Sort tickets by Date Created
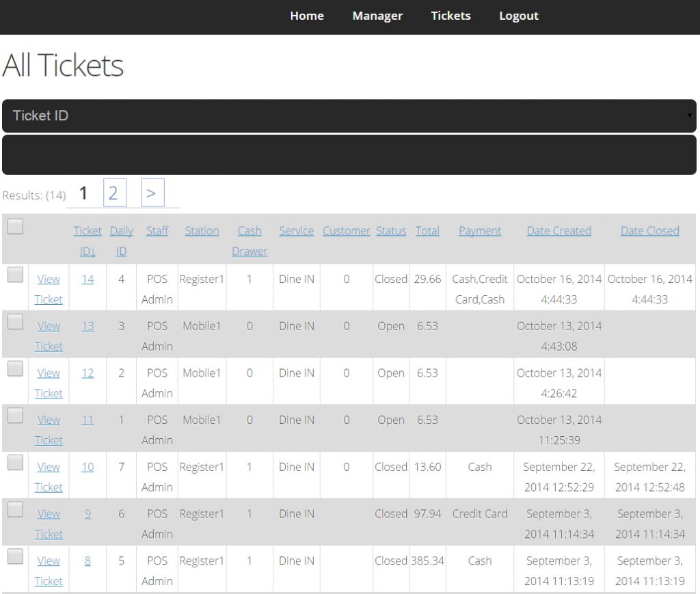This screenshot has width=700, height=594. click(x=558, y=230)
